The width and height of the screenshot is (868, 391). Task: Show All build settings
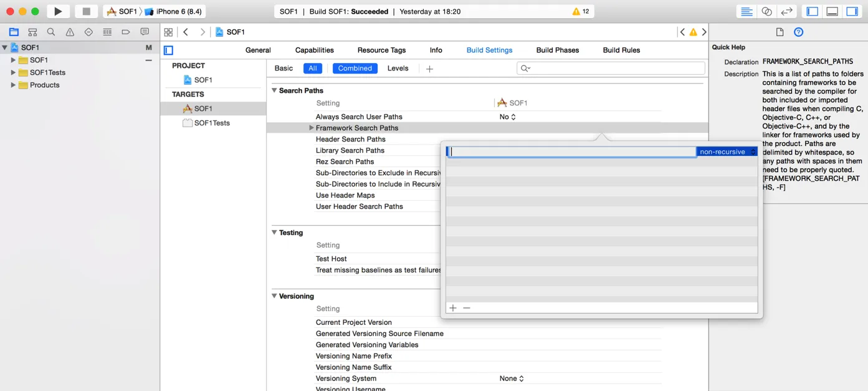313,68
